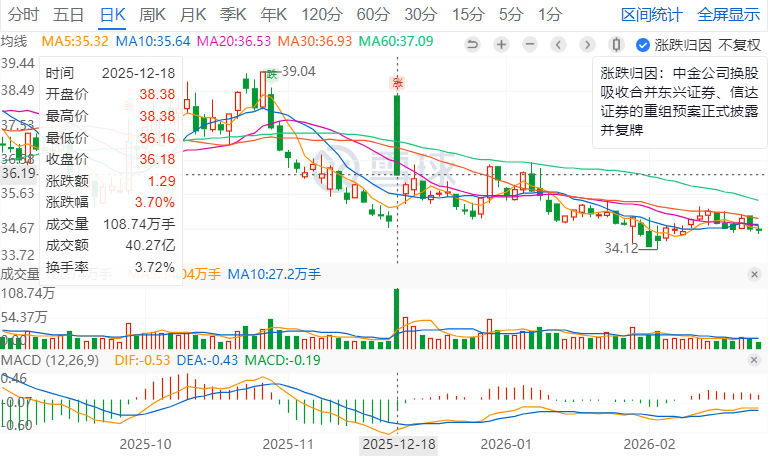Click the candlestick style icon in toolbar

[617, 44]
